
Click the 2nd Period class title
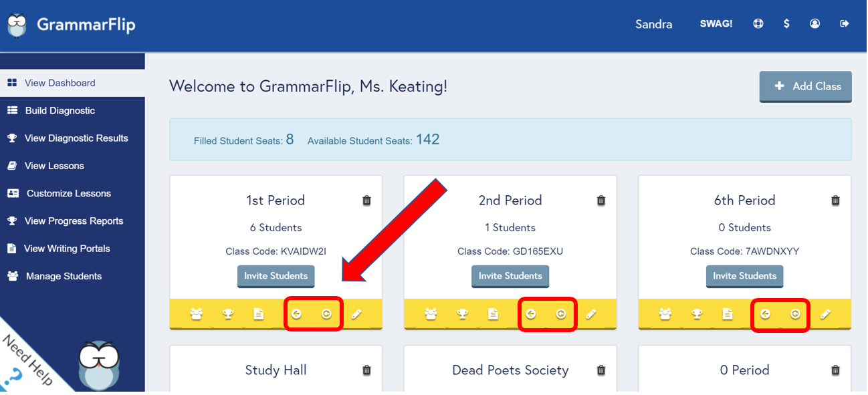[x=510, y=201]
